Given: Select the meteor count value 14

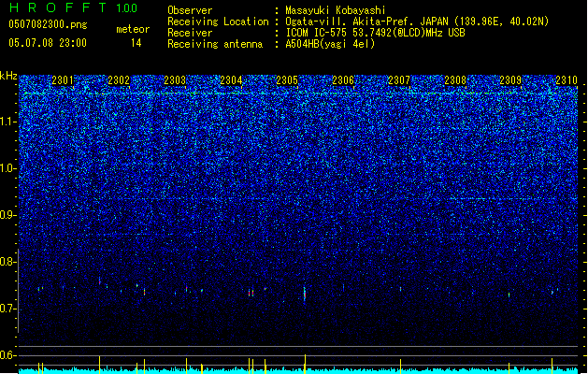Looking at the screenshot, I should (136, 43).
